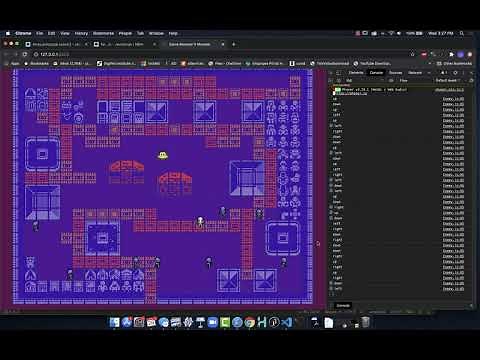
Task: Open Visual Studio Code from the dock
Action: (x=287, y=322)
